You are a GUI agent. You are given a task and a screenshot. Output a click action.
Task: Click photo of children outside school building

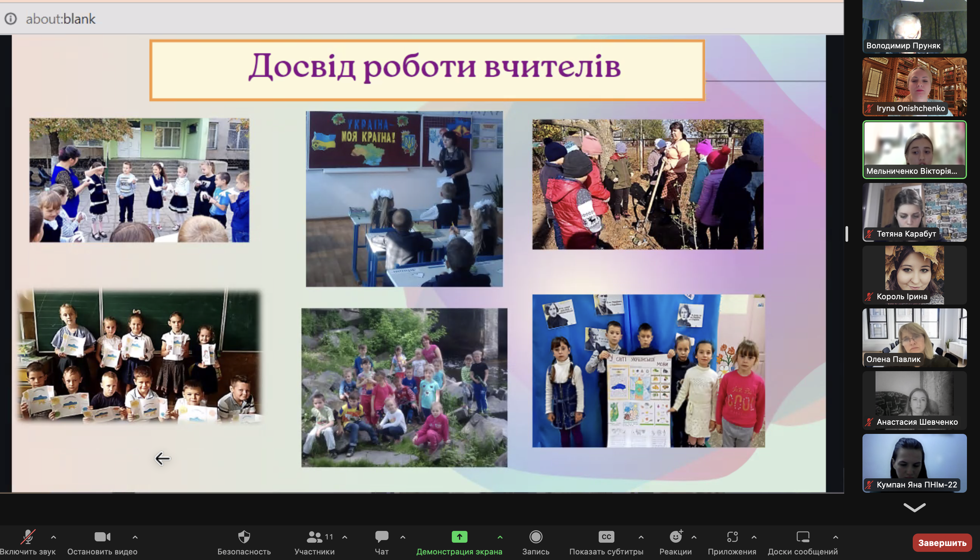139,180
